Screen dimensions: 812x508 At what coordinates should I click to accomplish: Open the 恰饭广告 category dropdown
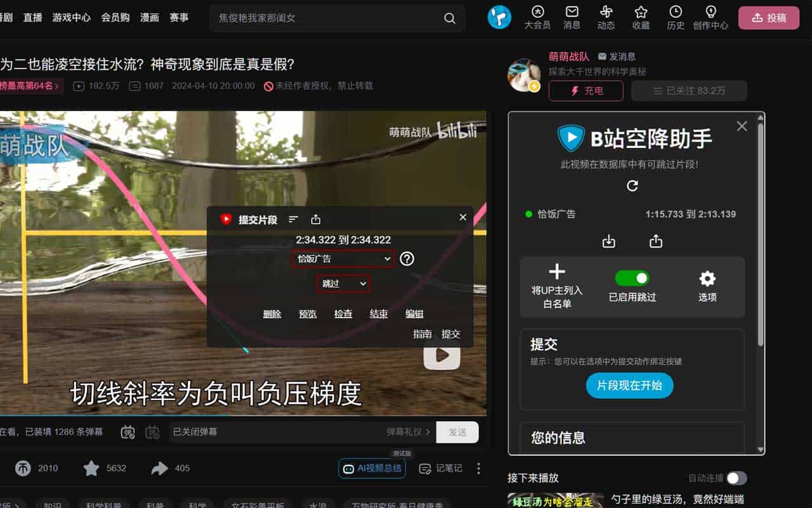(343, 258)
